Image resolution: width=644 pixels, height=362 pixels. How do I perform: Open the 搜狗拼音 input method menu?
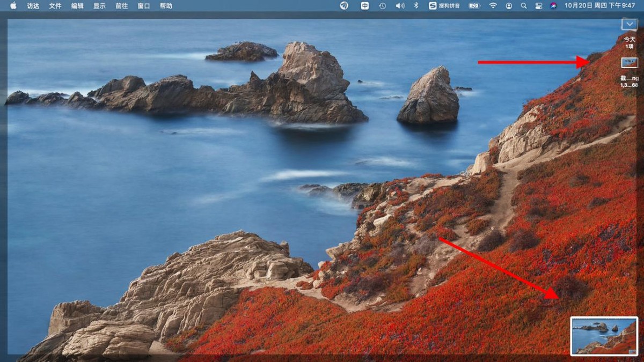(x=444, y=5)
